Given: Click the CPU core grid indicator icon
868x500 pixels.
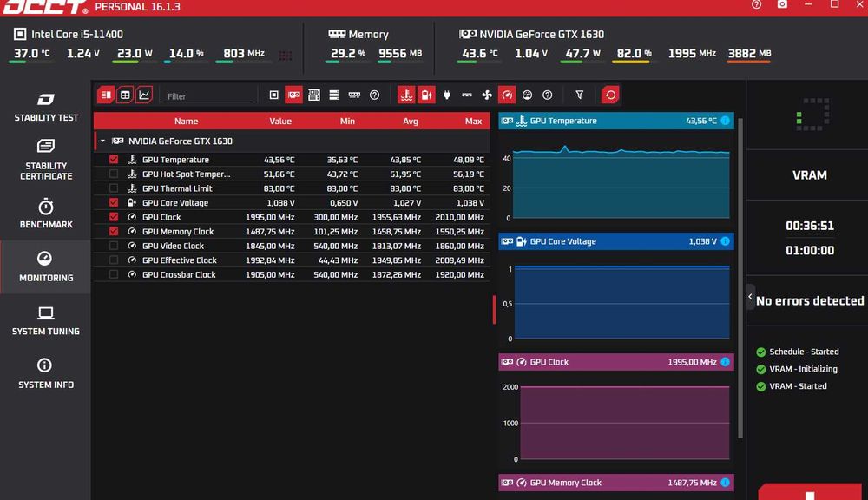Looking at the screenshot, I should pos(285,56).
